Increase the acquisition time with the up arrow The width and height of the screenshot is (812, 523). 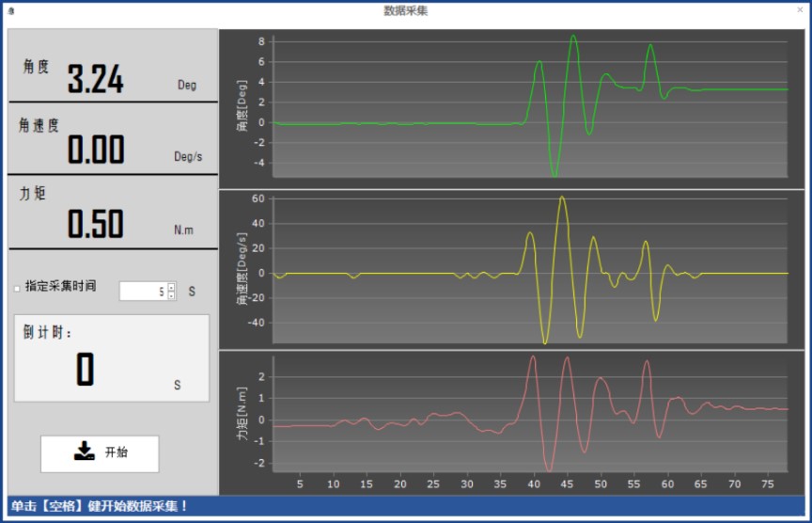(171, 287)
